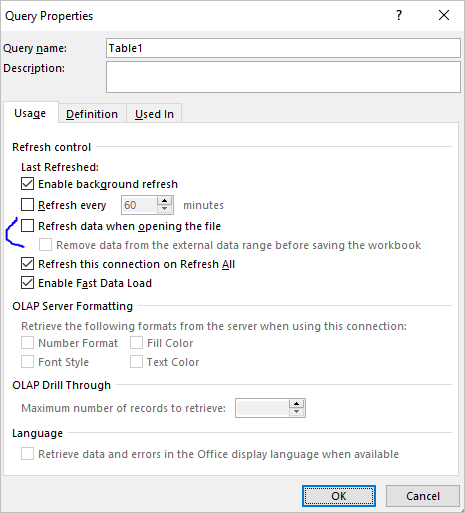Image resolution: width=465 pixels, height=513 pixels.
Task: Open the Used In tab
Action: tap(154, 114)
